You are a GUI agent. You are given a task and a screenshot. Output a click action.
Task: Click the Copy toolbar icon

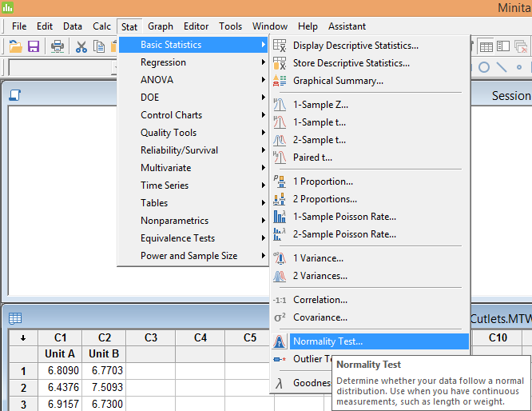pyautogui.click(x=99, y=46)
